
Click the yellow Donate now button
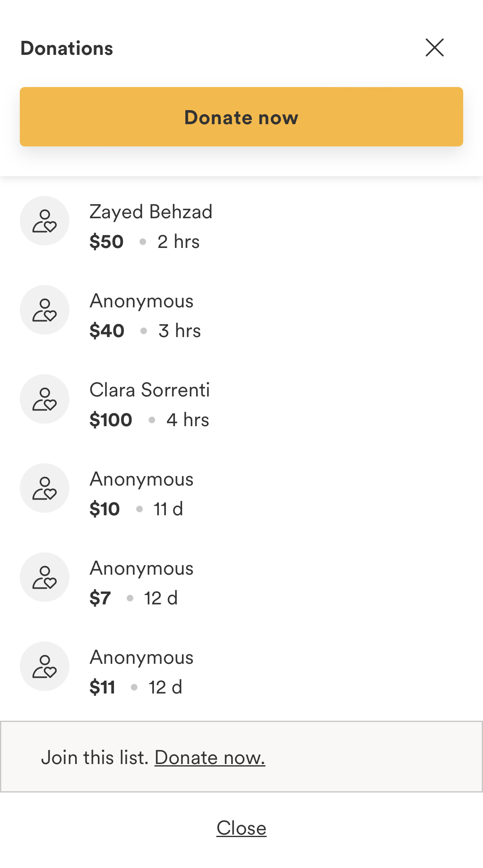[241, 117]
